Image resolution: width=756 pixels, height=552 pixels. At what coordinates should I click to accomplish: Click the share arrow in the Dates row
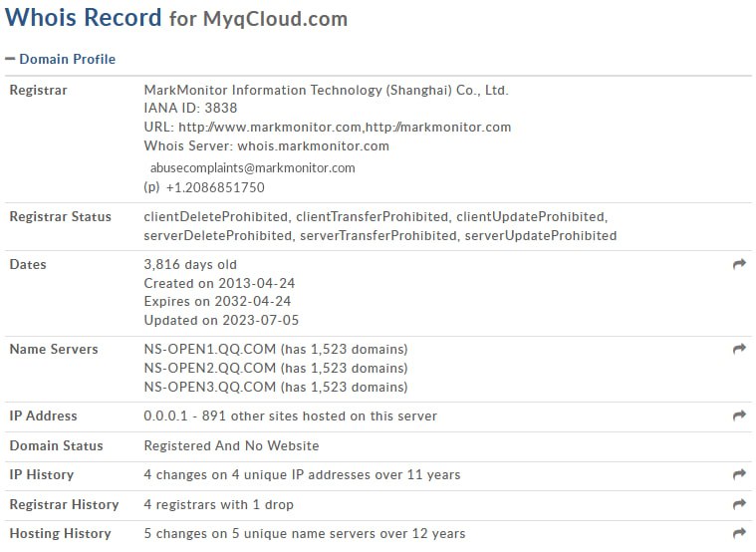click(739, 265)
